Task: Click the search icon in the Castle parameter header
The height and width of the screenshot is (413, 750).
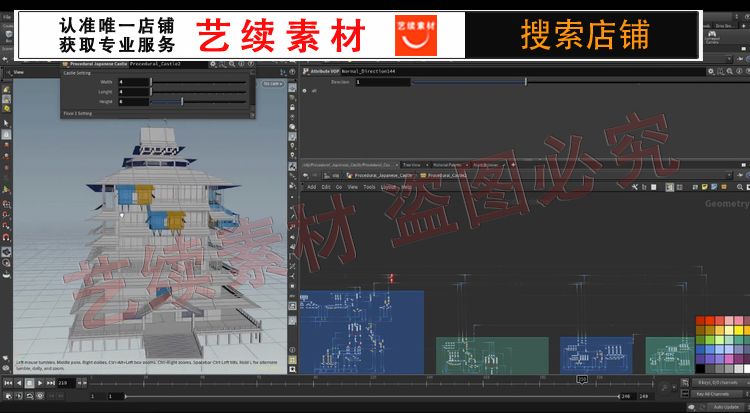Action: (232, 64)
